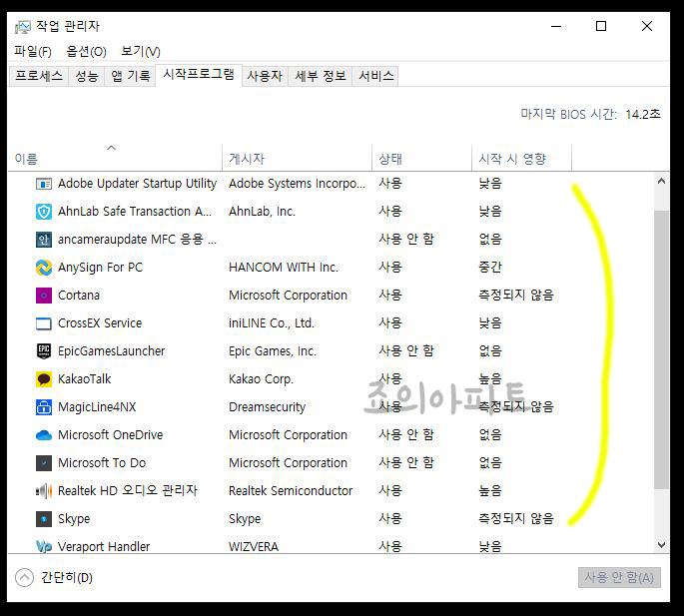Click the MagicLine4NX icon
Viewport: 684px width, 616px height.
point(44,407)
